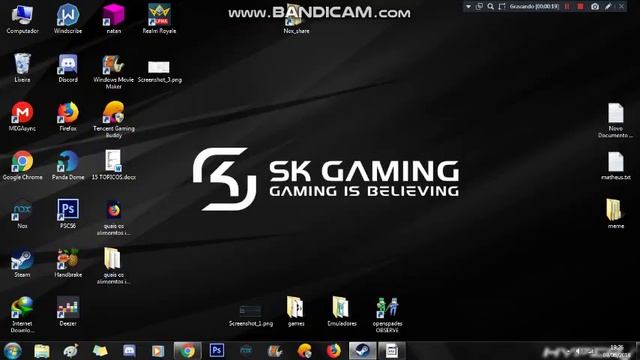Launch the Discord desktop shortcut
This screenshot has height=360, width=640.
pos(68,68)
